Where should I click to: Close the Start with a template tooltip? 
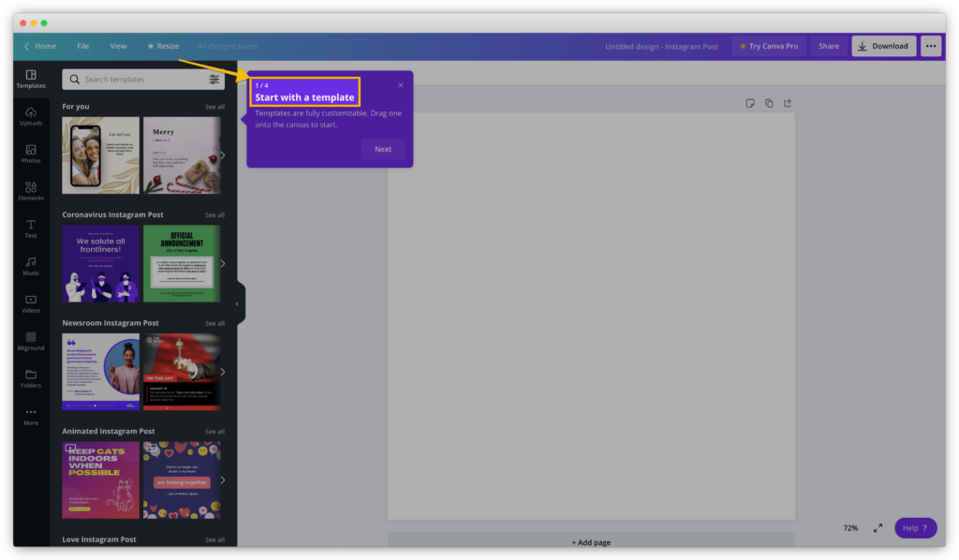(401, 85)
